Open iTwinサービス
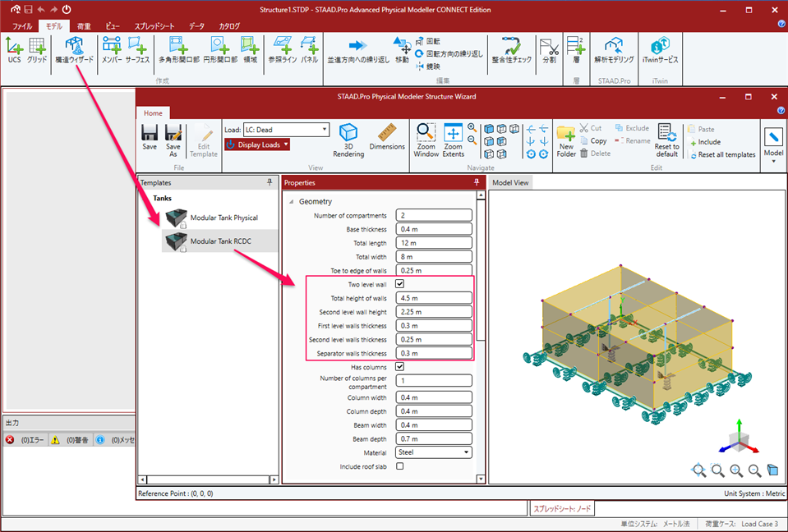Viewport: 788px width, 532px height. point(660,50)
